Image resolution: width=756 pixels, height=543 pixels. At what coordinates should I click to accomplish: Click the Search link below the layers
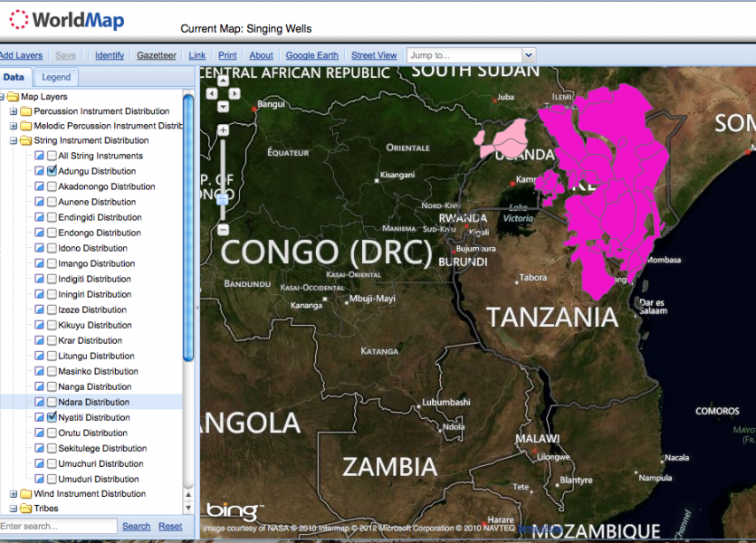pyautogui.click(x=137, y=526)
